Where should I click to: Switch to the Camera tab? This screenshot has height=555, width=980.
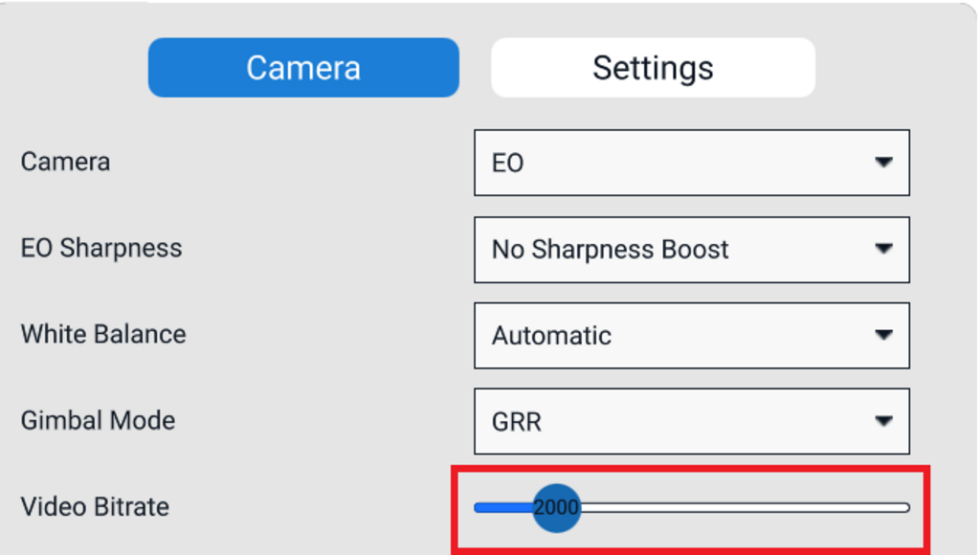(x=303, y=68)
